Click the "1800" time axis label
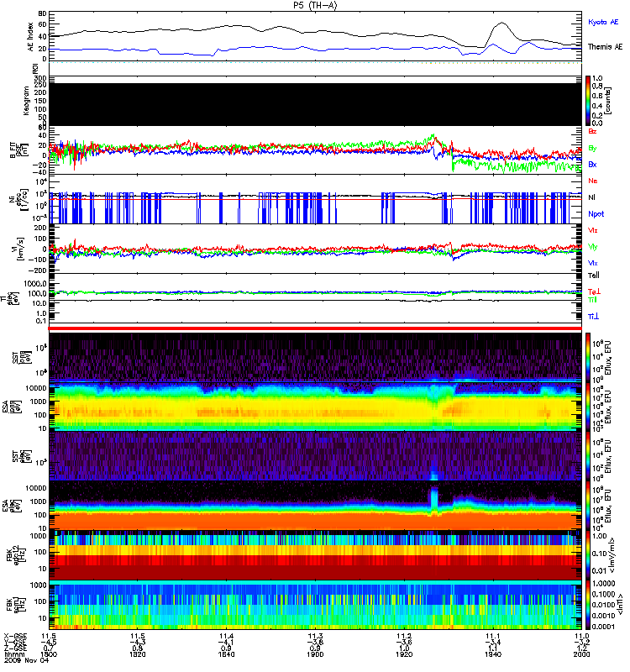 pyautogui.click(x=49, y=654)
